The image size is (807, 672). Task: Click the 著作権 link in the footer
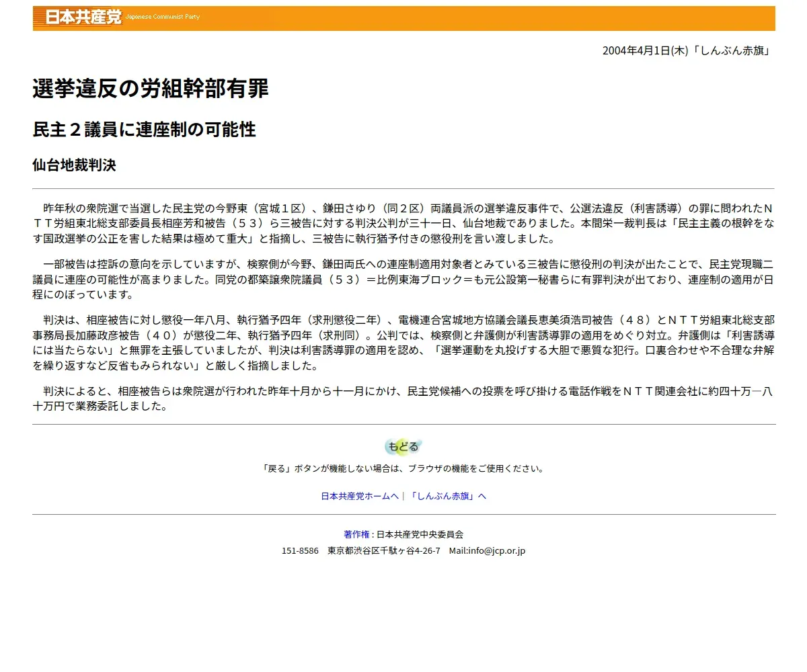356,534
